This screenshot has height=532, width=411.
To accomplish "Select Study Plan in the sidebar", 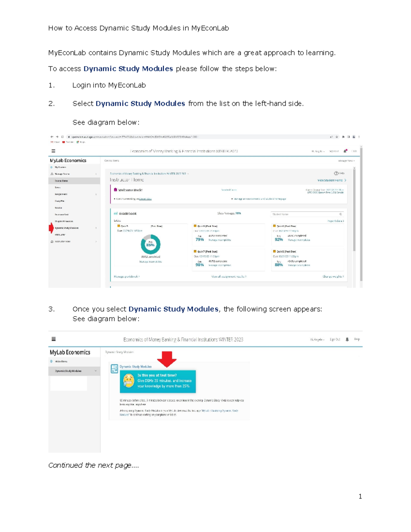I will [x=60, y=201].
